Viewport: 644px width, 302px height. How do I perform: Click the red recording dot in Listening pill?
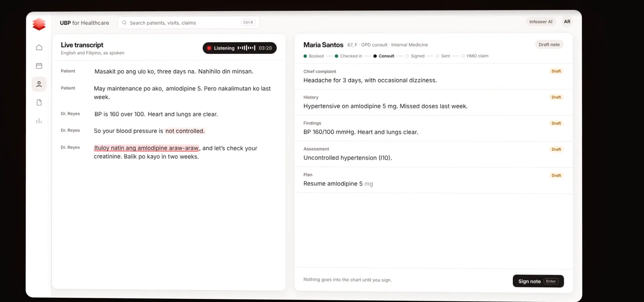[209, 48]
